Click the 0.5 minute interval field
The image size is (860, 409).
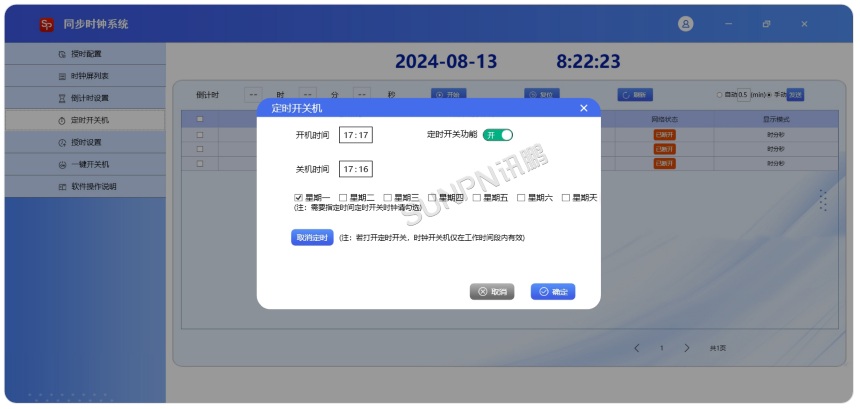[x=743, y=95]
